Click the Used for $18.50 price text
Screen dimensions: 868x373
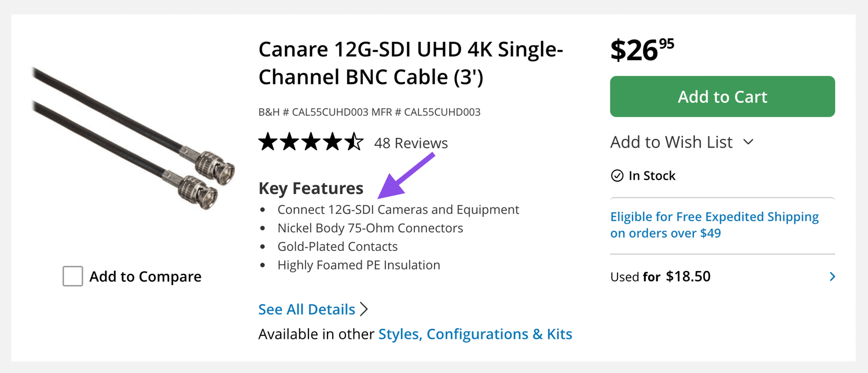pos(660,276)
